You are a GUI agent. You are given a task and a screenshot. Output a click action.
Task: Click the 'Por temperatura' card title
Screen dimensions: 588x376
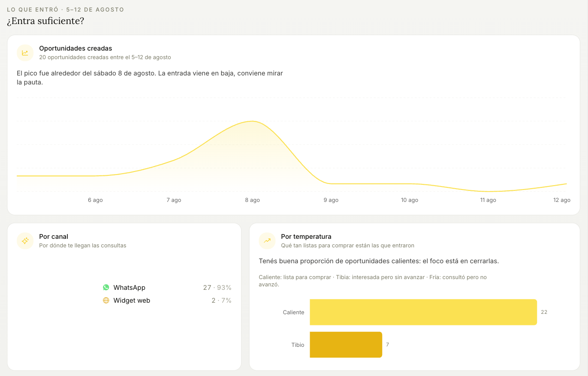(306, 237)
